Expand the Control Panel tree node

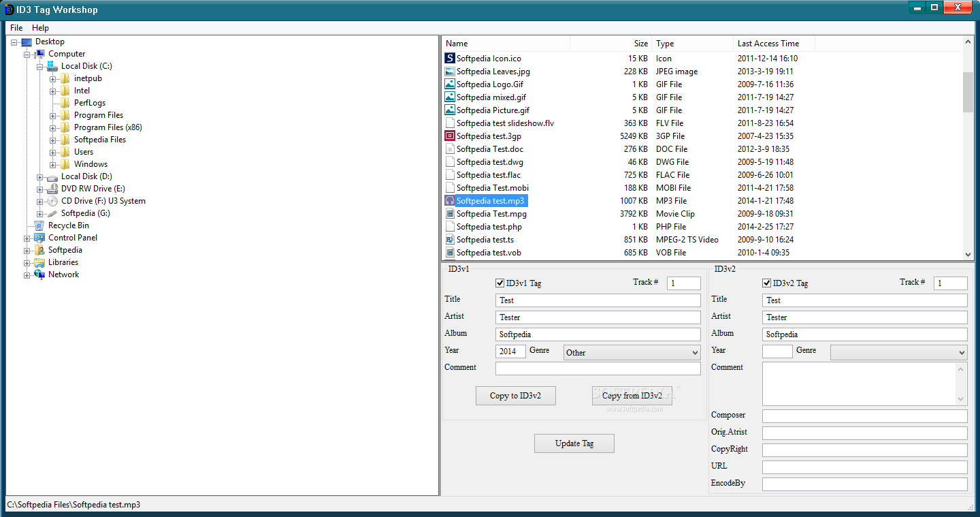click(27, 238)
